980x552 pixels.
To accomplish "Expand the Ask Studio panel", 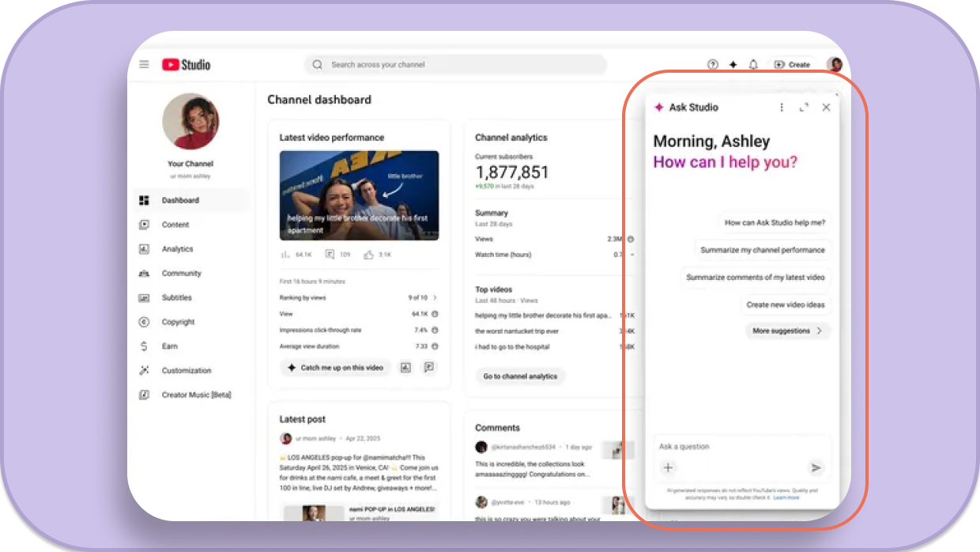I will tap(804, 108).
